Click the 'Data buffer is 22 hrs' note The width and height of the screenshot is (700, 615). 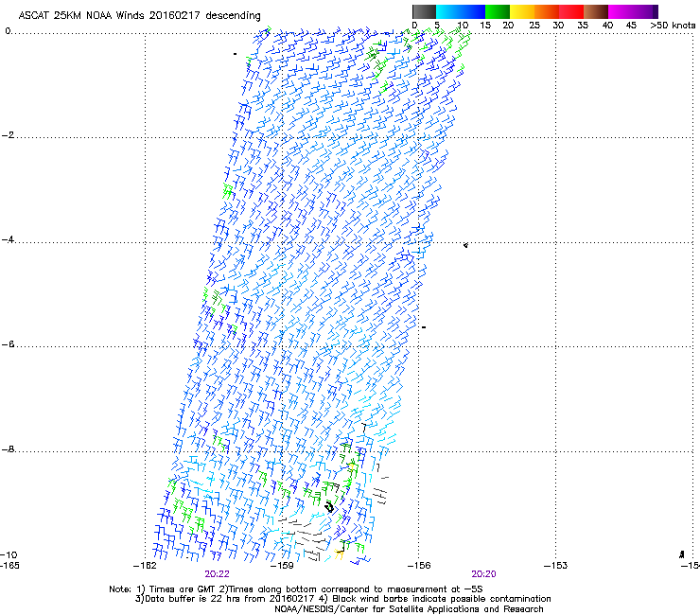(342, 599)
